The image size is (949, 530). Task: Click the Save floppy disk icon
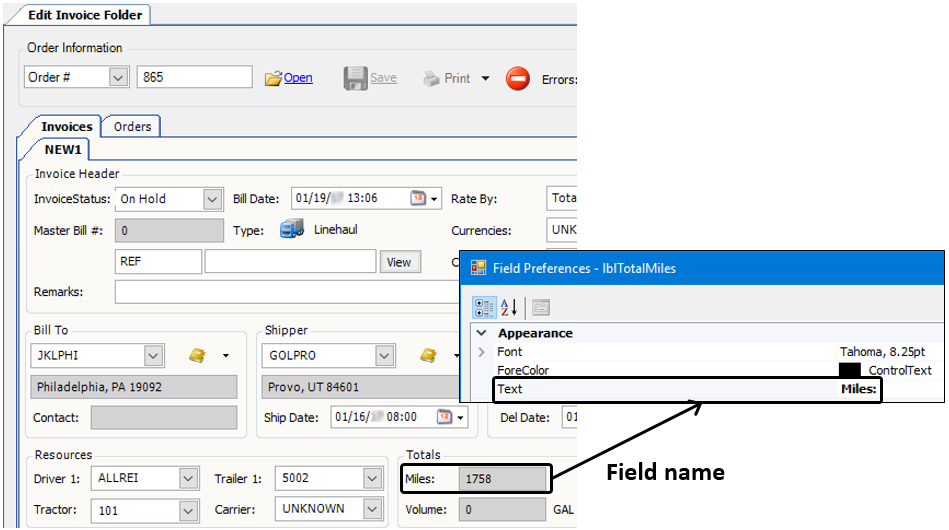355,79
